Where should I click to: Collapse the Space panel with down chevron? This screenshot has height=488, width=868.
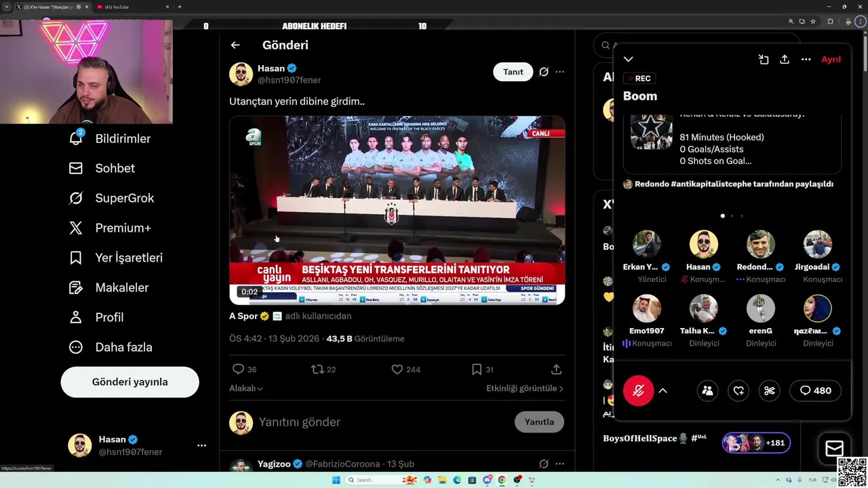[629, 60]
